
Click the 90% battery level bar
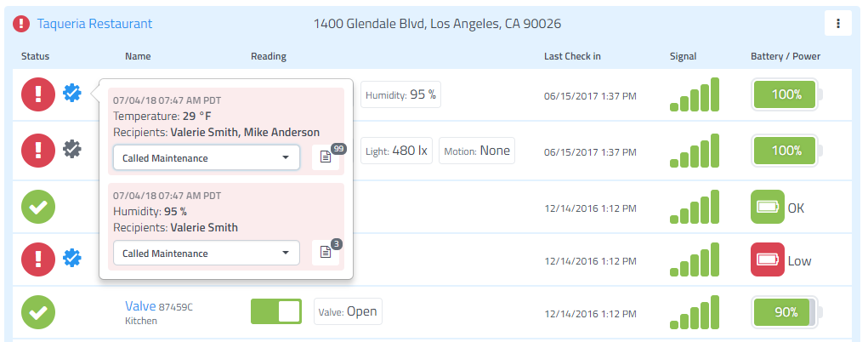[786, 312]
